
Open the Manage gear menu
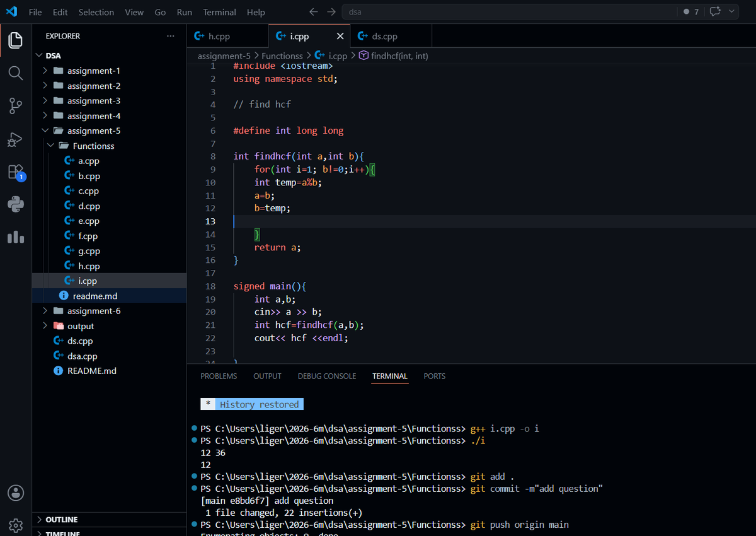16,525
